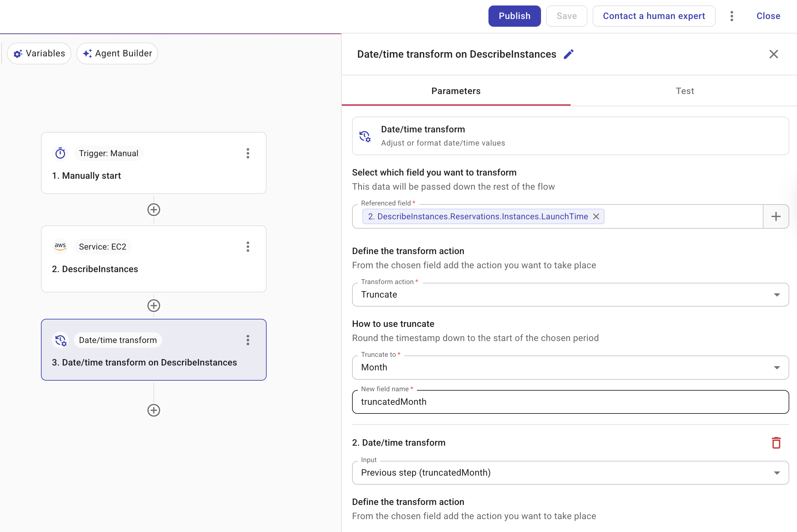Switch to the Test tab
This screenshot has height=532, width=797.
pos(684,91)
